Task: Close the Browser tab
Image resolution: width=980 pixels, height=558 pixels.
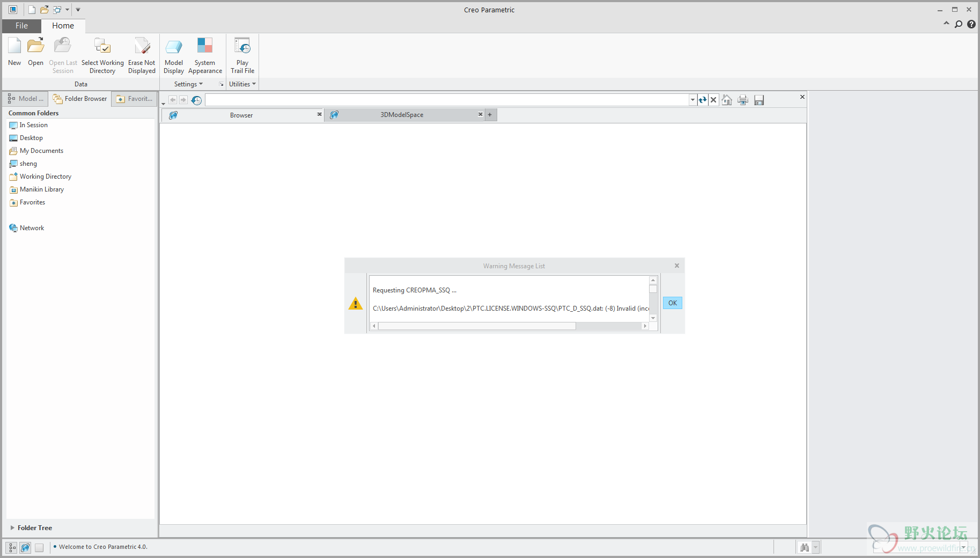Action: [x=319, y=114]
